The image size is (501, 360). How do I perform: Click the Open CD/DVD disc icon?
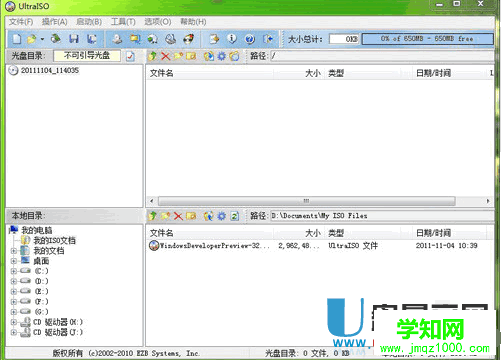point(56,39)
